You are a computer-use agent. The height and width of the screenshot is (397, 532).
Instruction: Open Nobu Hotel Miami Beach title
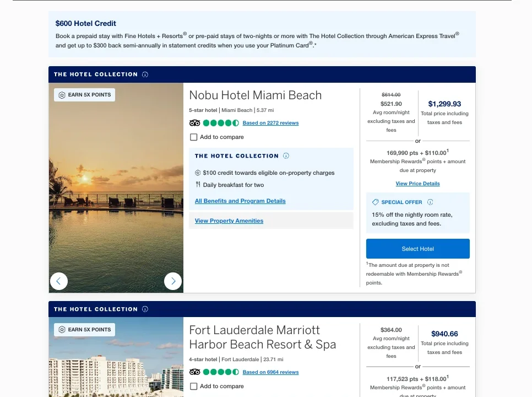pos(255,95)
